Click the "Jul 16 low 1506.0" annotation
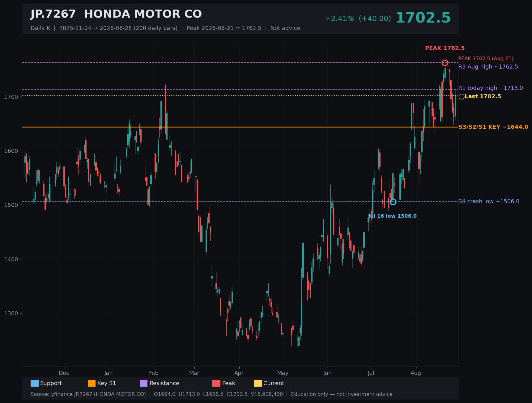Viewport: 532px width, 403px height. [x=392, y=216]
